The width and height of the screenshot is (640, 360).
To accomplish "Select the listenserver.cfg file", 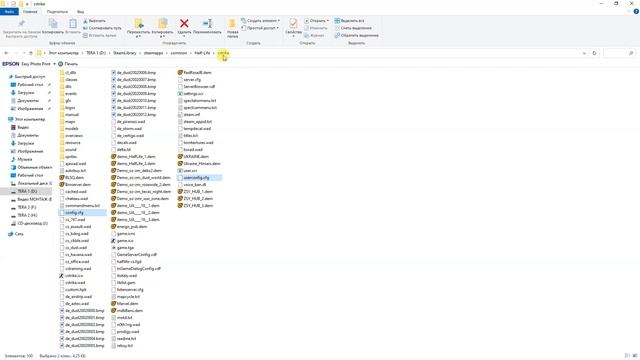I will (x=130, y=290).
